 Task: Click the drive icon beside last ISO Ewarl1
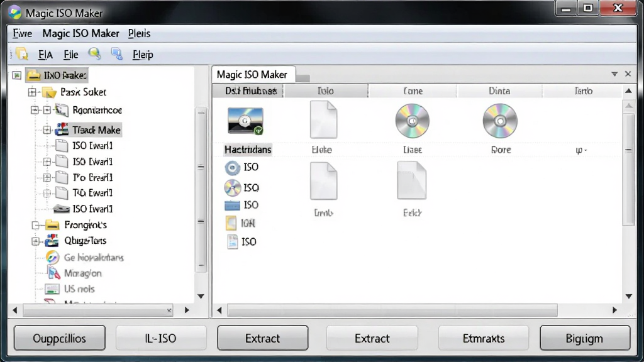61,209
